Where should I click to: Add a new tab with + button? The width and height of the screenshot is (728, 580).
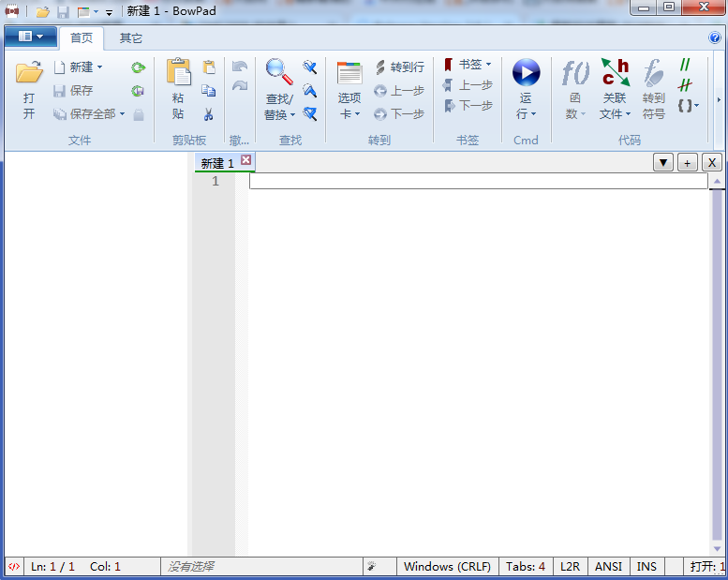(687, 162)
